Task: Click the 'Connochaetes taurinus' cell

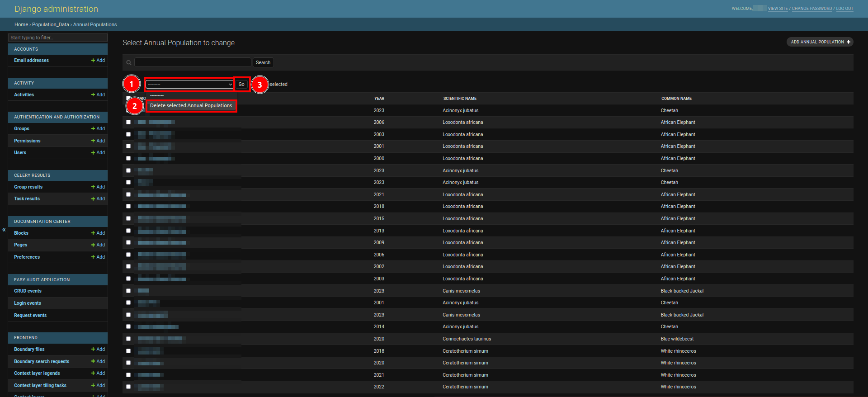Action: [x=467, y=339]
